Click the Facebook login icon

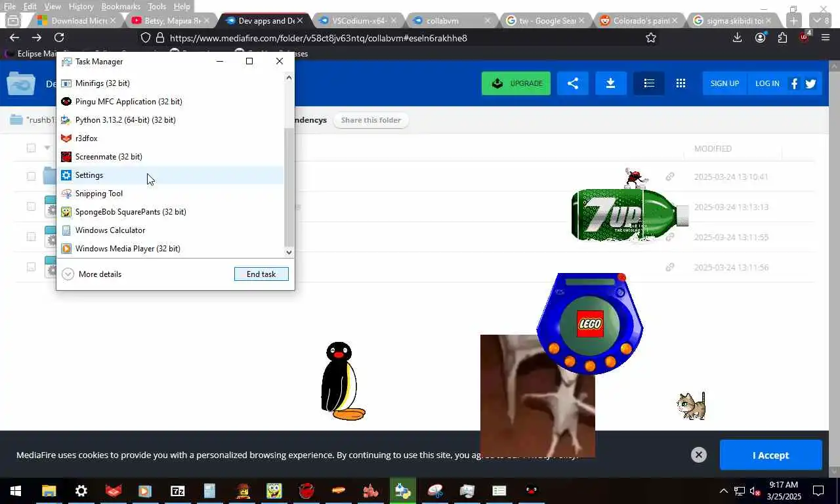click(x=794, y=83)
